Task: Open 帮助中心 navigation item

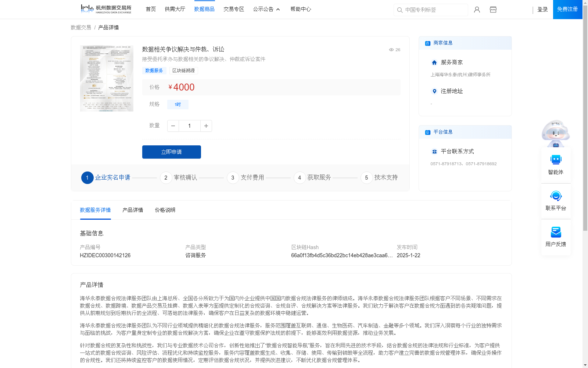Action: 301,9
